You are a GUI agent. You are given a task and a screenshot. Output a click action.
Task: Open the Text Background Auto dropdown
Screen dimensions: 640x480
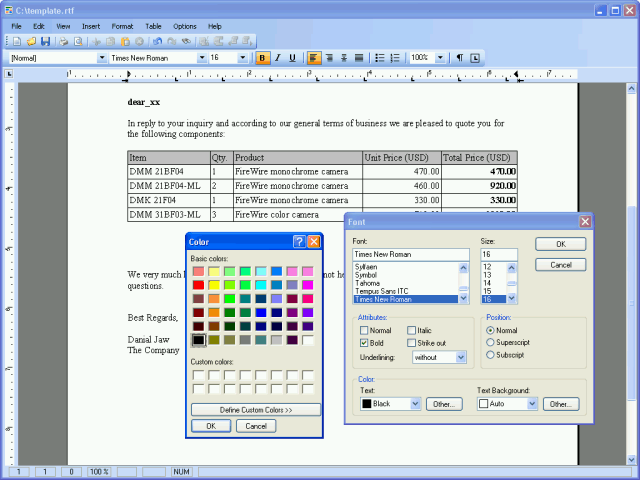pyautogui.click(x=532, y=404)
